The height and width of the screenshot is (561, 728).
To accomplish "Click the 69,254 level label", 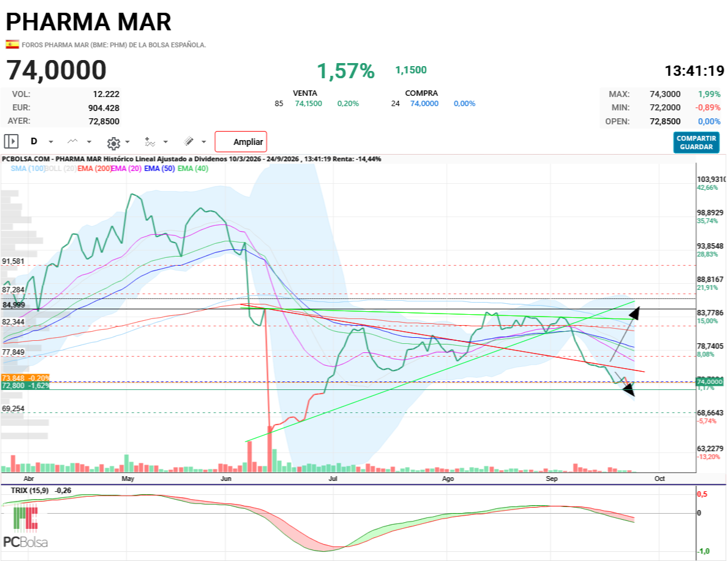I will click(13, 409).
